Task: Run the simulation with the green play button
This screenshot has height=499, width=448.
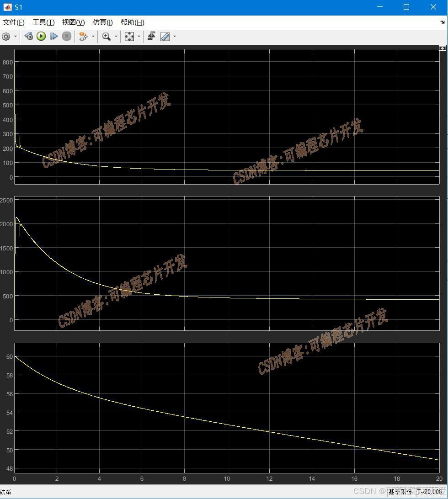Action: pyautogui.click(x=41, y=36)
